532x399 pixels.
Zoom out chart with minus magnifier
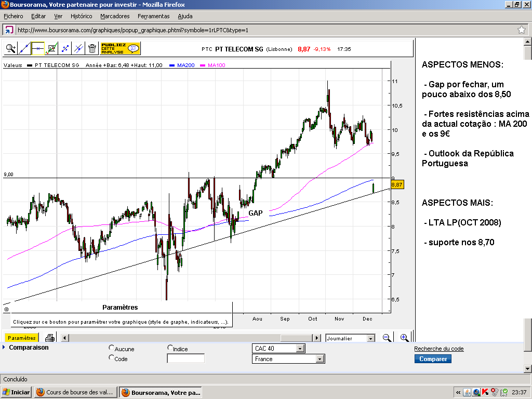pos(387,338)
